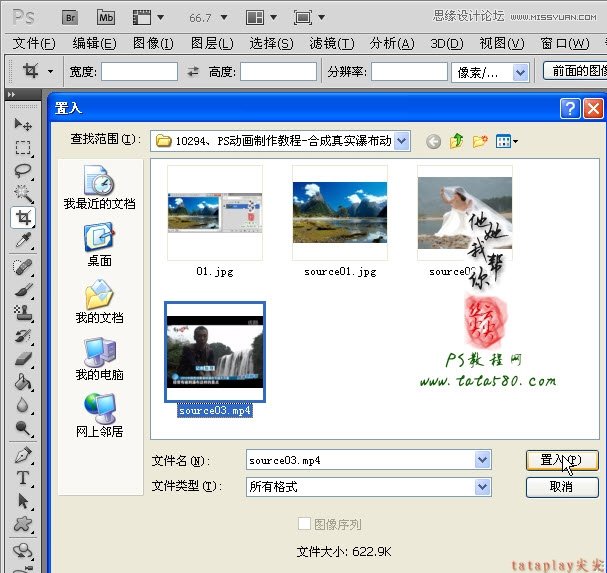The width and height of the screenshot is (607, 573).
Task: Open the 编辑(E) menu
Action: [x=94, y=43]
